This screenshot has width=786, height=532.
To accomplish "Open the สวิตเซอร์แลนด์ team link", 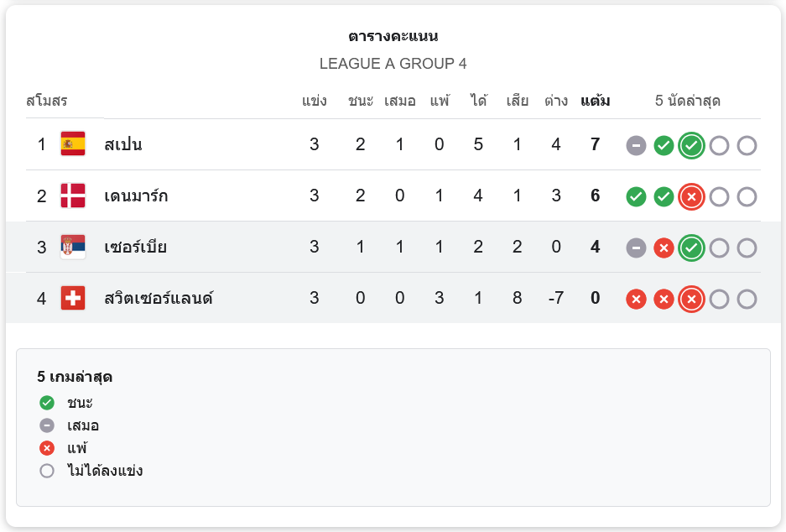I will click(x=159, y=298).
